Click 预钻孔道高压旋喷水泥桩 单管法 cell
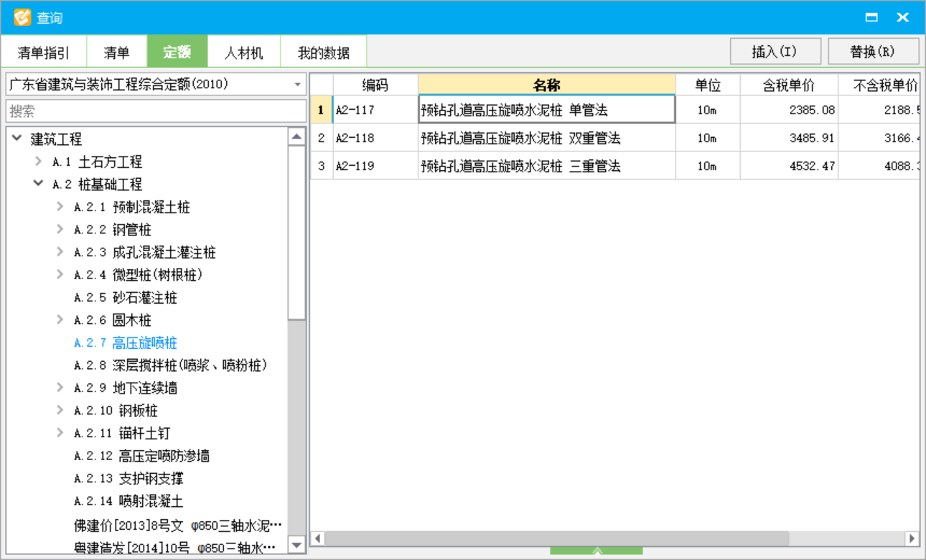Viewport: 926px width, 560px height. tap(547, 110)
